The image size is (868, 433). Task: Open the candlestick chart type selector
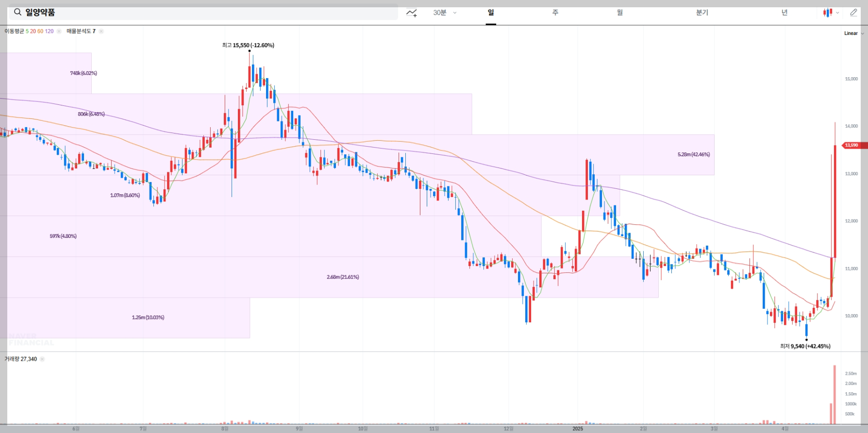coord(831,13)
